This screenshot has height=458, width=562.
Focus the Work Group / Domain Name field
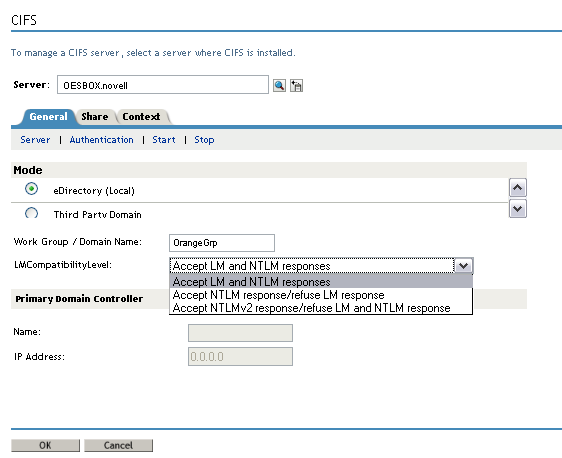point(222,243)
